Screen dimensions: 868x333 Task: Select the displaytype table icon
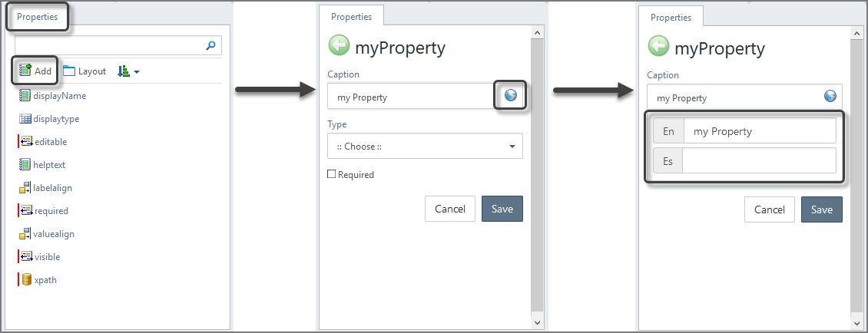point(25,119)
